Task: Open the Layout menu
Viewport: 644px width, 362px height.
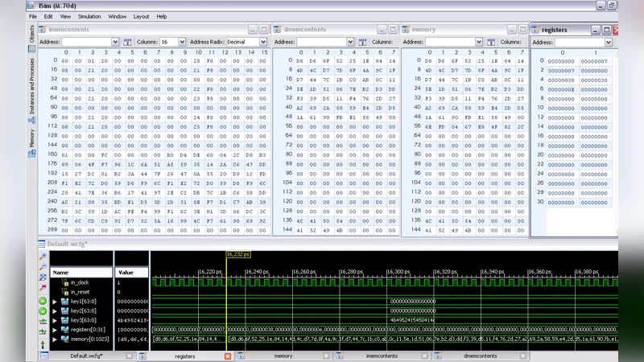Action: [141, 16]
